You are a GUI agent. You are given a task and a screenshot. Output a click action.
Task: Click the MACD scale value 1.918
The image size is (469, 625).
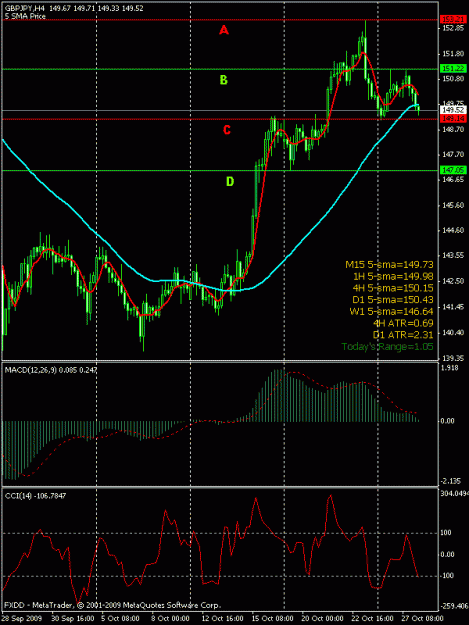(449, 368)
